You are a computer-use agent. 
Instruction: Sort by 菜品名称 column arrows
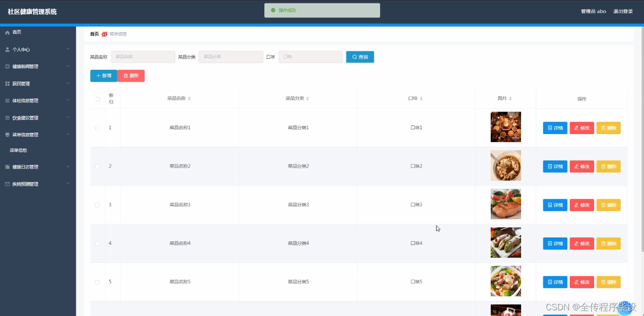tap(189, 99)
